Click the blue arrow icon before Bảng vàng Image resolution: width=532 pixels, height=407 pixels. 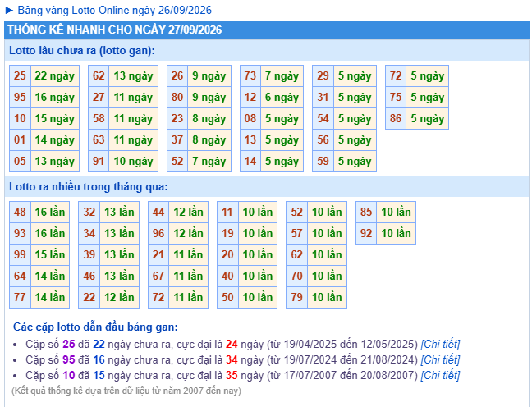[9, 10]
